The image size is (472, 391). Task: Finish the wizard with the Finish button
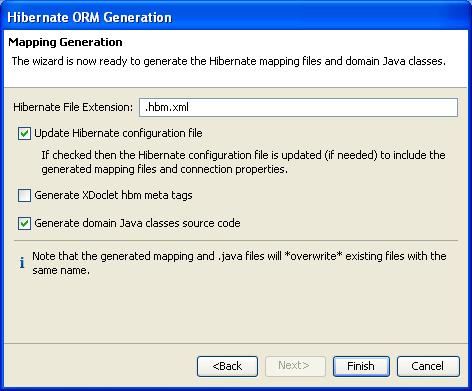point(361,366)
